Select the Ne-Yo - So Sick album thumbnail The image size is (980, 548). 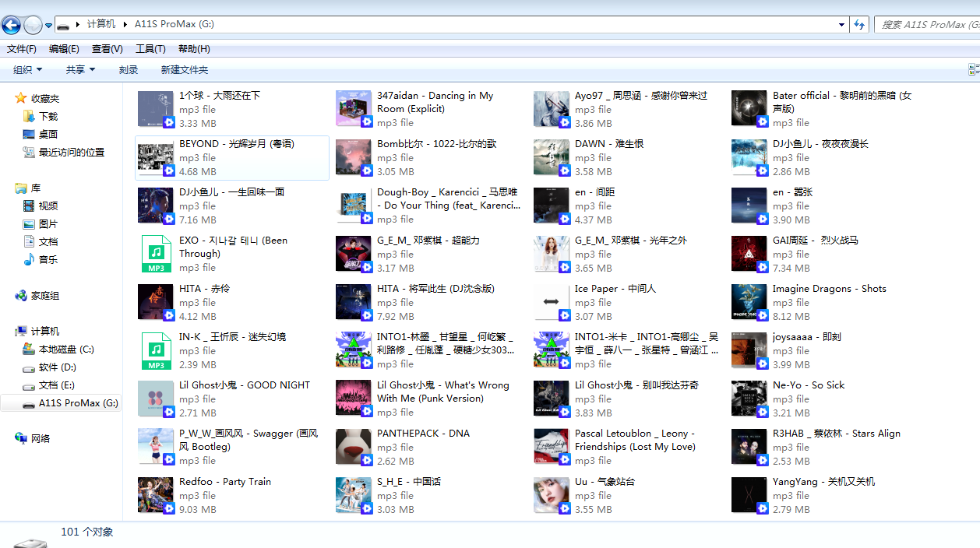pos(749,399)
